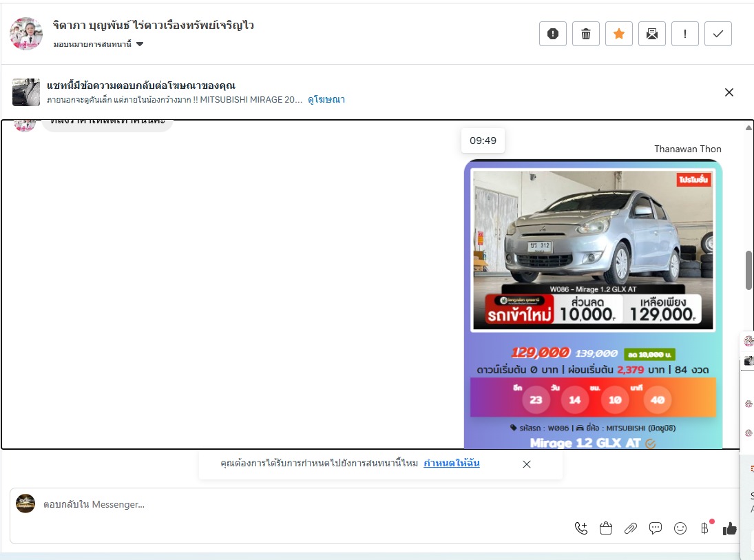Click กำหนดให้ฉัน assign to me link
754x560 pixels.
pyautogui.click(x=451, y=464)
